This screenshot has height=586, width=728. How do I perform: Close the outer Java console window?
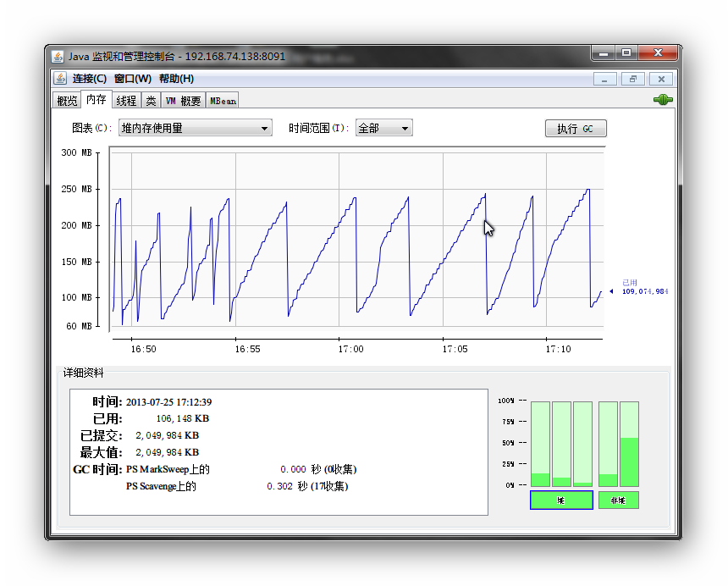coord(658,53)
